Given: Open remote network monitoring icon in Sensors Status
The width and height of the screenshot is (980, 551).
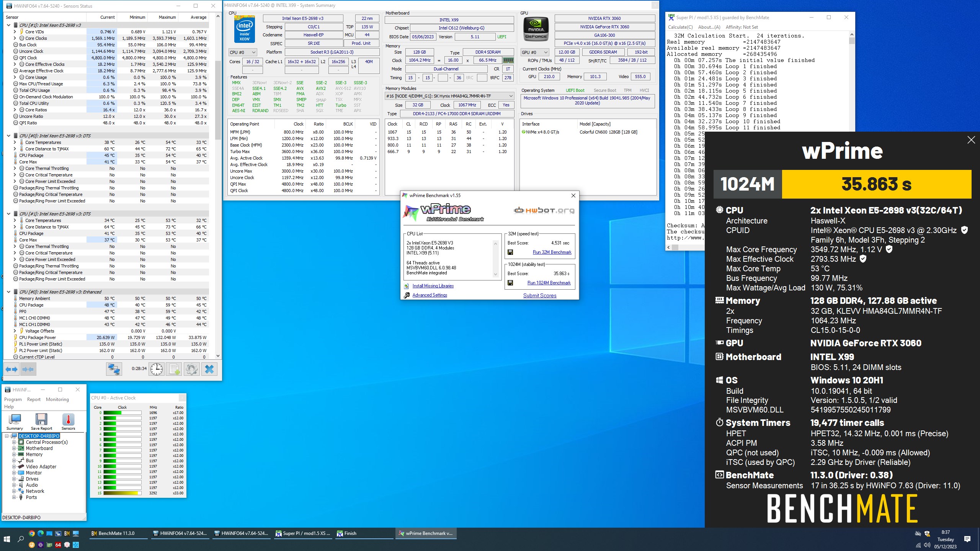Looking at the screenshot, I should [114, 369].
